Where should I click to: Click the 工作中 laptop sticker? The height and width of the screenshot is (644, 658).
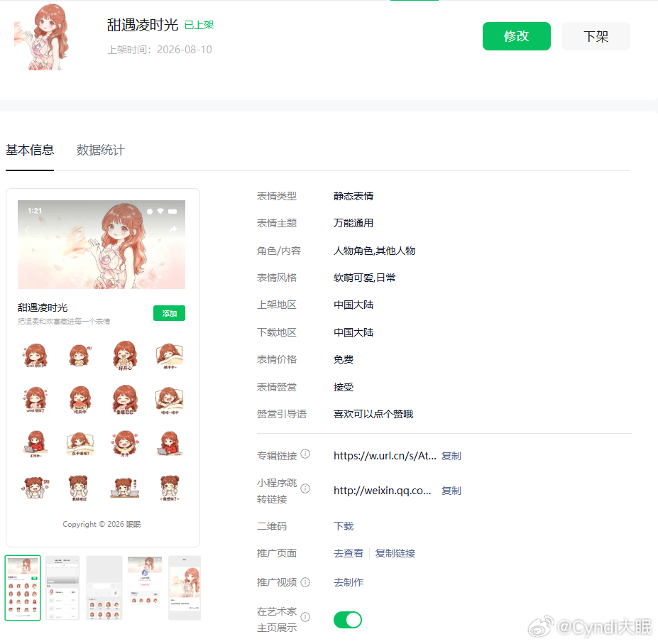coord(35,444)
